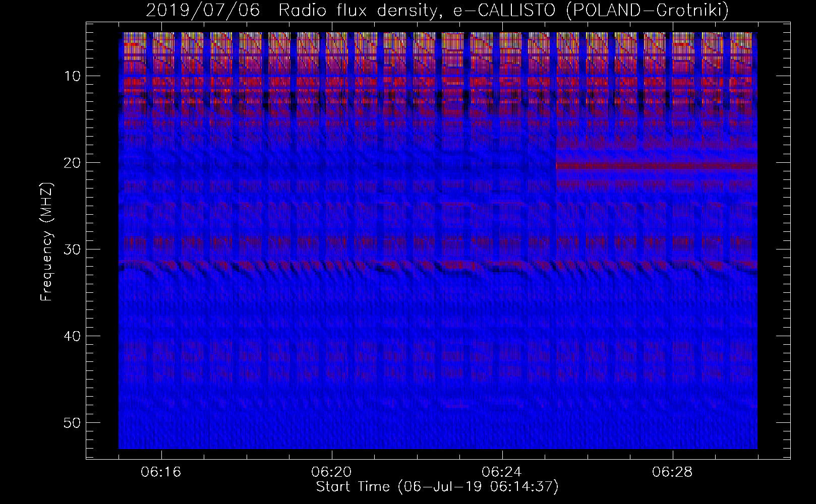This screenshot has width=816, height=504.
Task: Click the 'Start Time' axis caption
Action: coord(437,487)
